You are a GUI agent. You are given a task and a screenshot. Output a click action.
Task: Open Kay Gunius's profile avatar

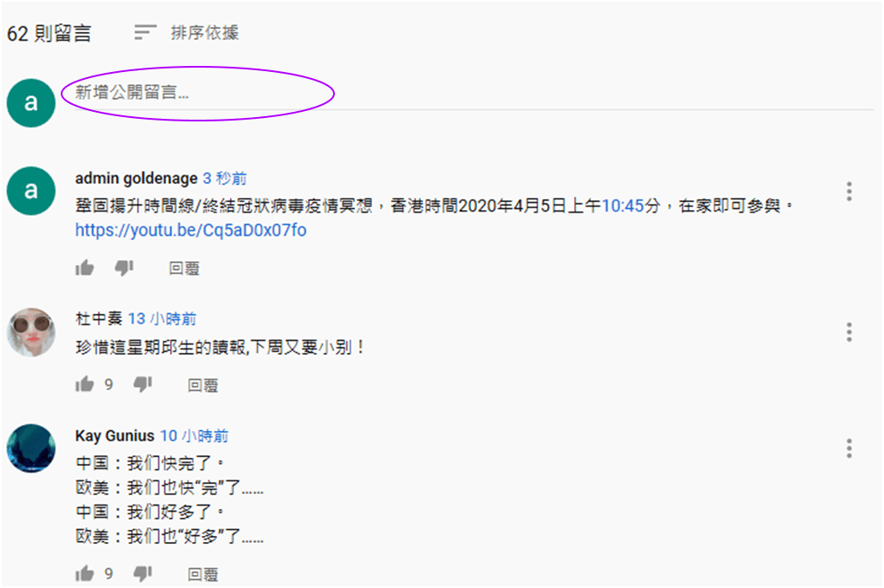click(x=31, y=448)
